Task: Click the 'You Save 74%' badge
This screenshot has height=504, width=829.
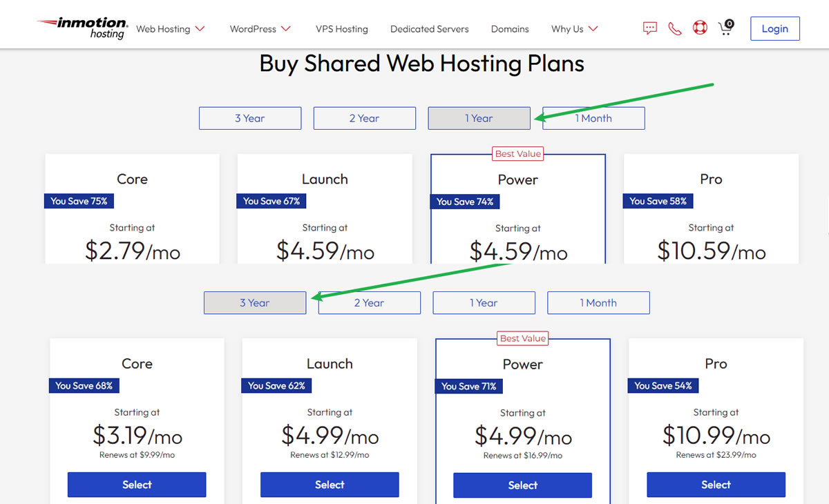Action: 466,202
